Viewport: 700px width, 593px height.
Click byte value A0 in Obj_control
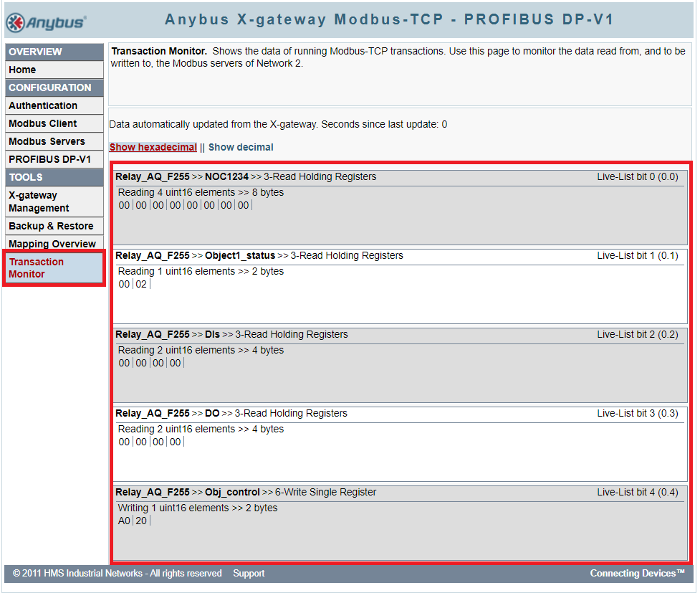click(124, 521)
